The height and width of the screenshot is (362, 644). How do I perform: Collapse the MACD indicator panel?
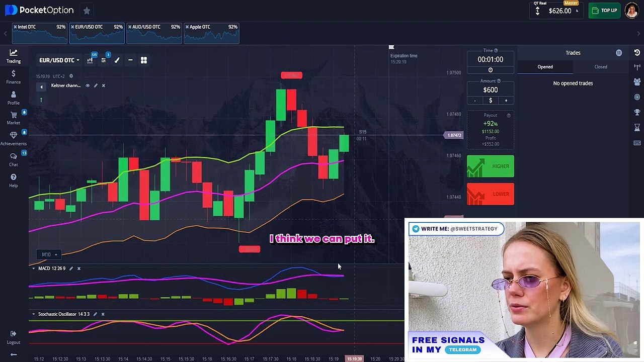[34, 268]
